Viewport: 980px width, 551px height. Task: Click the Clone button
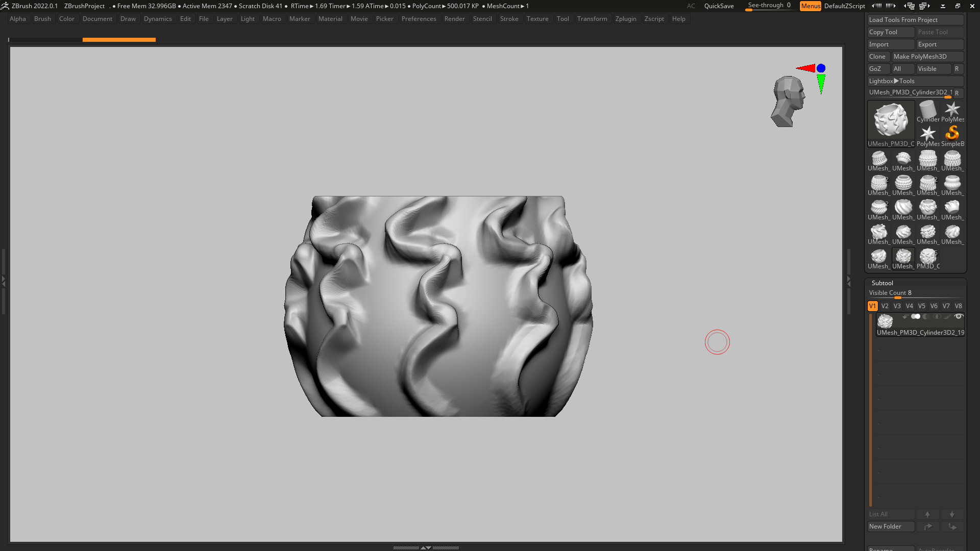pos(878,57)
